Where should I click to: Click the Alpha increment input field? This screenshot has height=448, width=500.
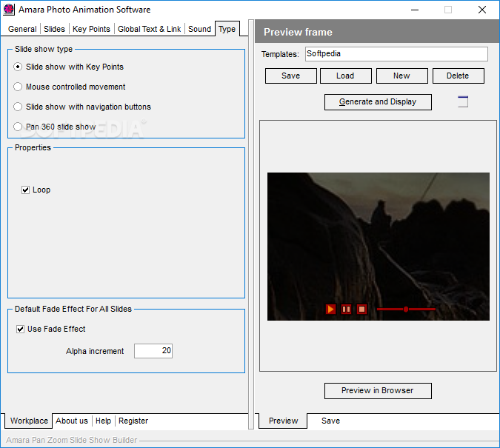coord(153,351)
